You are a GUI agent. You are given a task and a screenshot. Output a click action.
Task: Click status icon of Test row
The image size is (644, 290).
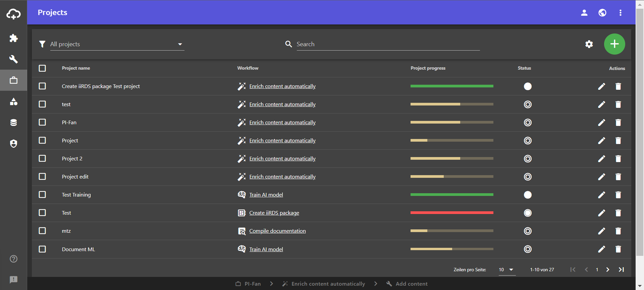[528, 213]
